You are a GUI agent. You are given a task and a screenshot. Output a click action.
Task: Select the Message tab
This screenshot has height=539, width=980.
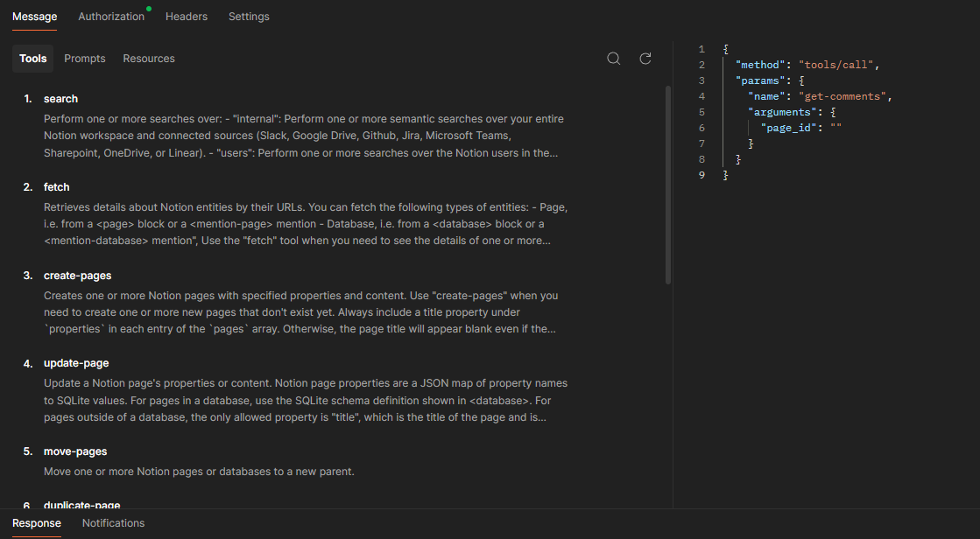tap(33, 16)
